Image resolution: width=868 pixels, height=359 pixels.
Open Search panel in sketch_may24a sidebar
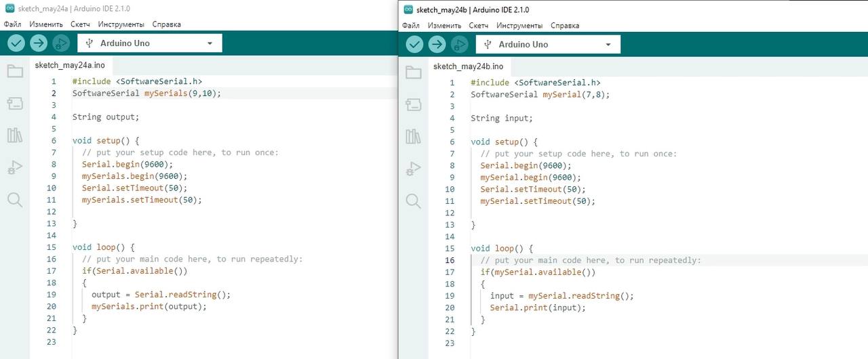point(15,199)
